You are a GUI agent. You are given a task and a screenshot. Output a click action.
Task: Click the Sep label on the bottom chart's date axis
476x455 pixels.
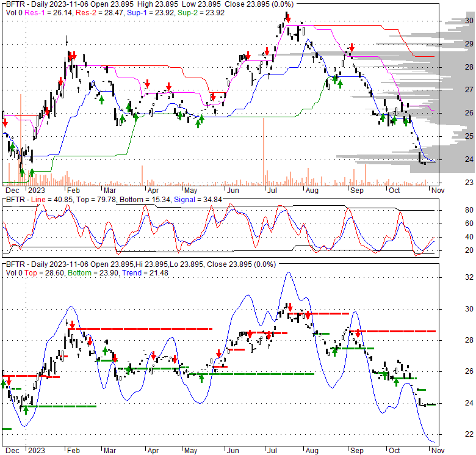point(355,450)
